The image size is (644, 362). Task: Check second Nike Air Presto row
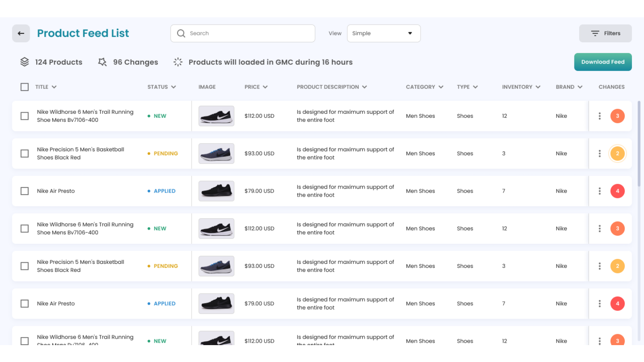click(x=25, y=304)
